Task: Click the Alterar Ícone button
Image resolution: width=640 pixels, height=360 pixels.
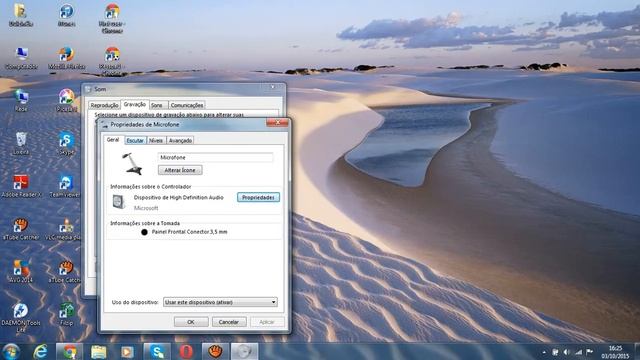Action: click(x=180, y=170)
